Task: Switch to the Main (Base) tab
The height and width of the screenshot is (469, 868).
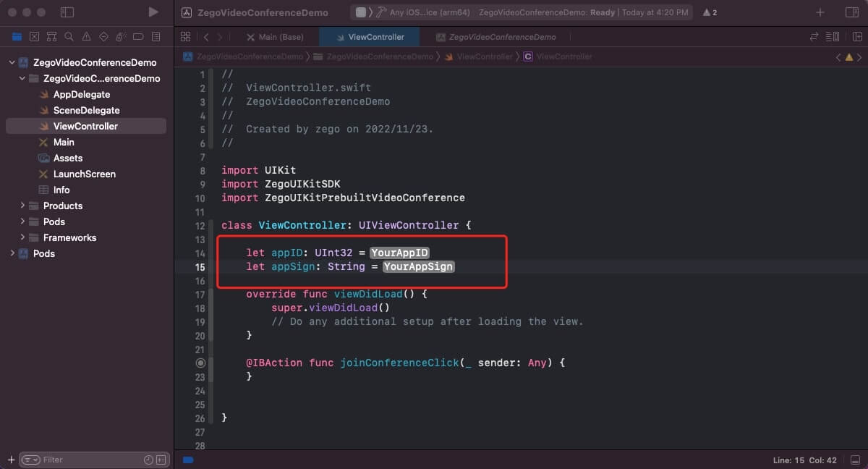Action: 275,37
